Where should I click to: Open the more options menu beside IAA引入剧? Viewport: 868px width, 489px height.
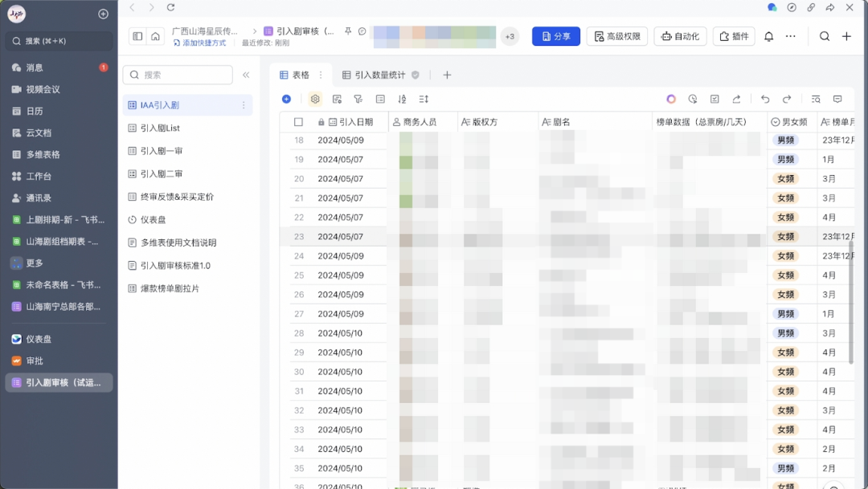pos(244,105)
